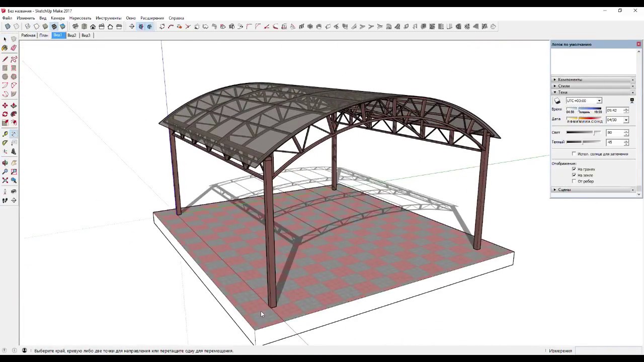
Task: Switch to Front view house icon
Action: pos(93,26)
